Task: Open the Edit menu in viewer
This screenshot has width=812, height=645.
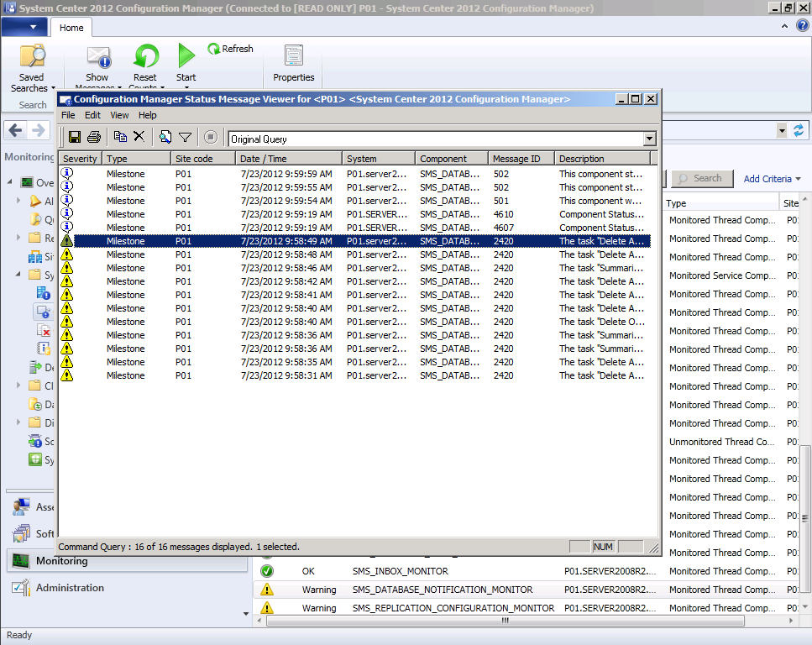Action: pos(92,115)
